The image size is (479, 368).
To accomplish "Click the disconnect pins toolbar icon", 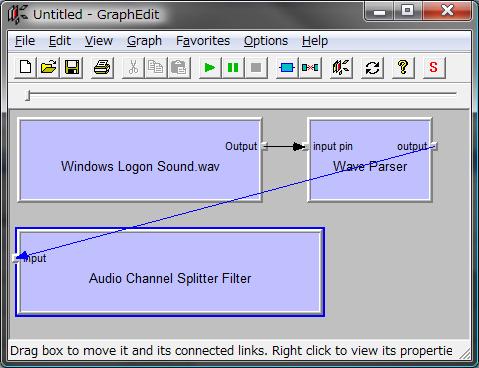I will click(310, 68).
